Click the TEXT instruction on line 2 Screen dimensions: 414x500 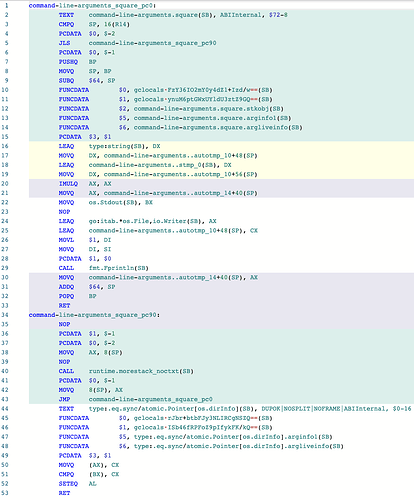[x=66, y=15]
